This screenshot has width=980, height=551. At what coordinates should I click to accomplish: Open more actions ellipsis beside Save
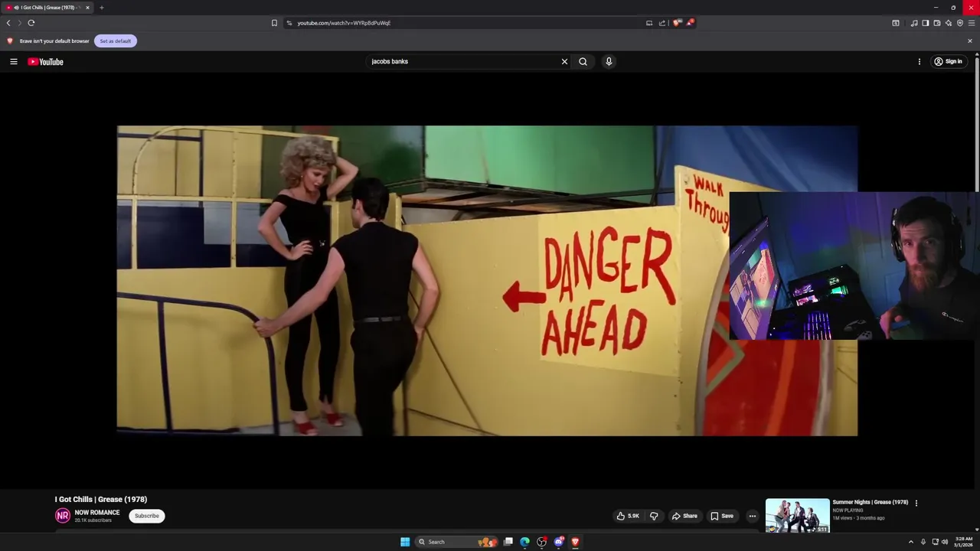(x=752, y=516)
